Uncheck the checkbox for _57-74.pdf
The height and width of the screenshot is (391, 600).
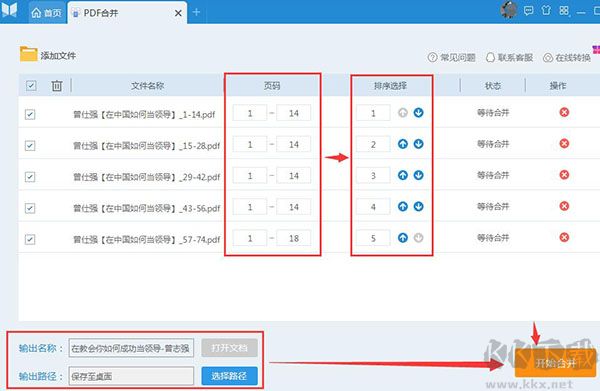click(x=30, y=239)
